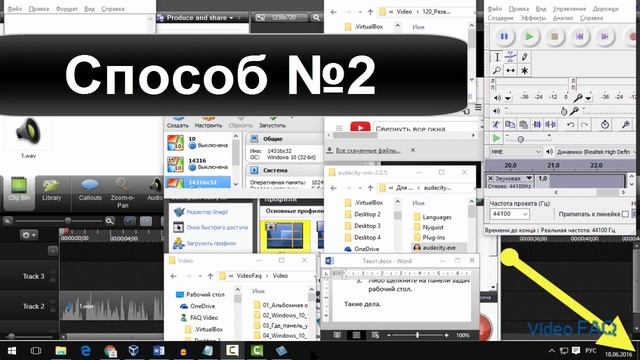Click Camtasia timeline zoom-in magnifier

coord(109,221)
